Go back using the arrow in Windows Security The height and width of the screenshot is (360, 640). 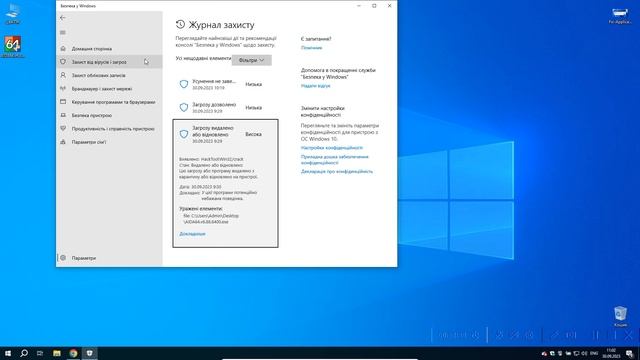tap(62, 18)
